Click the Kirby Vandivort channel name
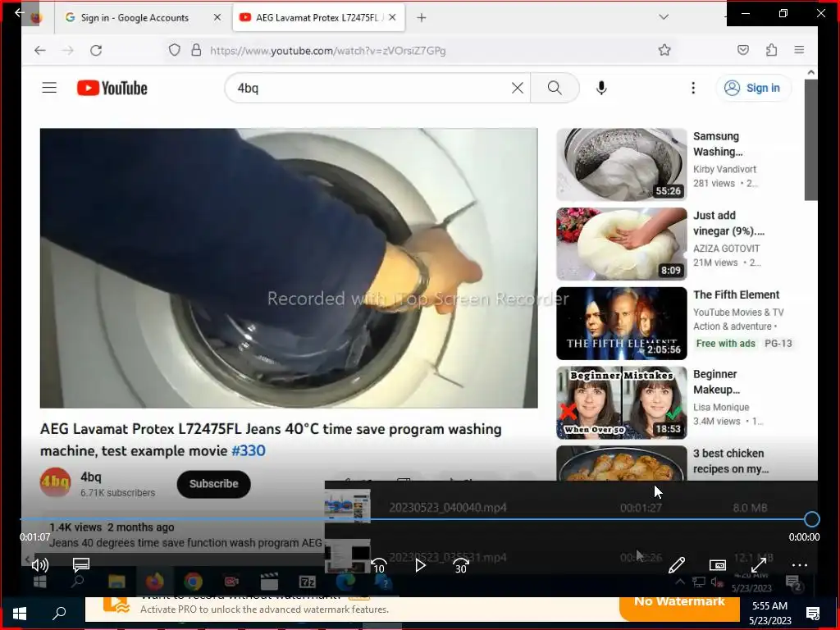 [x=724, y=169]
